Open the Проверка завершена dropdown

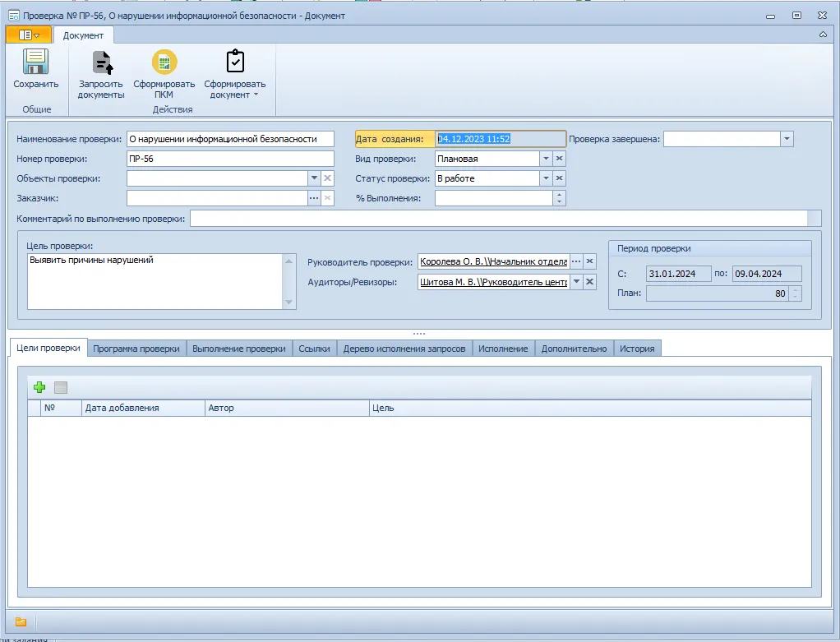tap(787, 139)
